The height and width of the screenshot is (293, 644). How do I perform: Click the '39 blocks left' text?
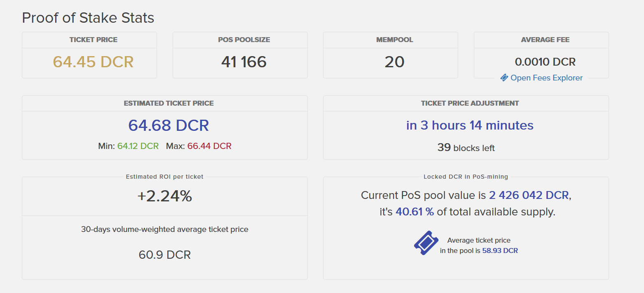466,148
